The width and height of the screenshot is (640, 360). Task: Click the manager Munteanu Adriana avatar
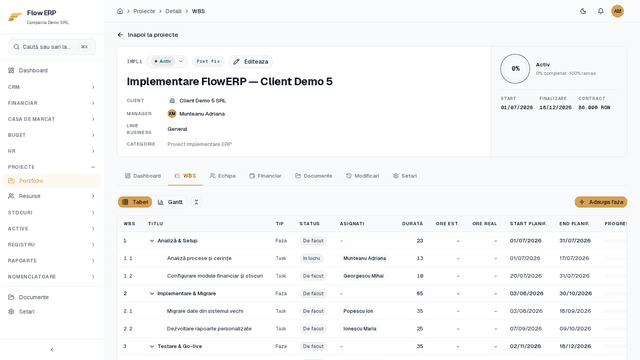pos(172,114)
